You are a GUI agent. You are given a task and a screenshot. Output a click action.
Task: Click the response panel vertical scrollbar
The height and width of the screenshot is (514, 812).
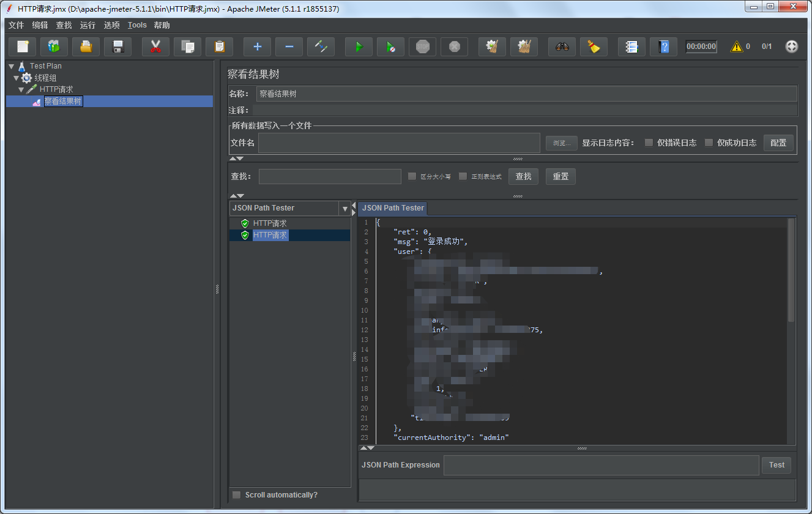tap(791, 270)
